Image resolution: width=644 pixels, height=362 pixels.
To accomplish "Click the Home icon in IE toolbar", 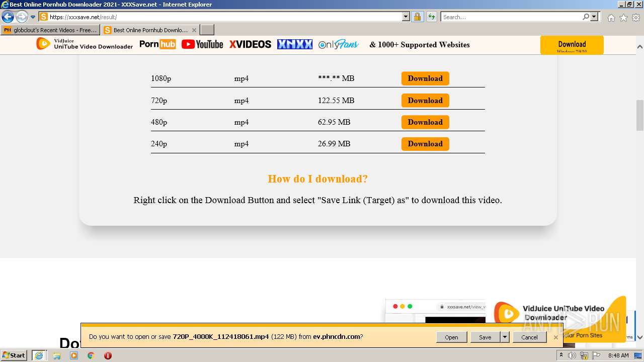I will point(611,18).
